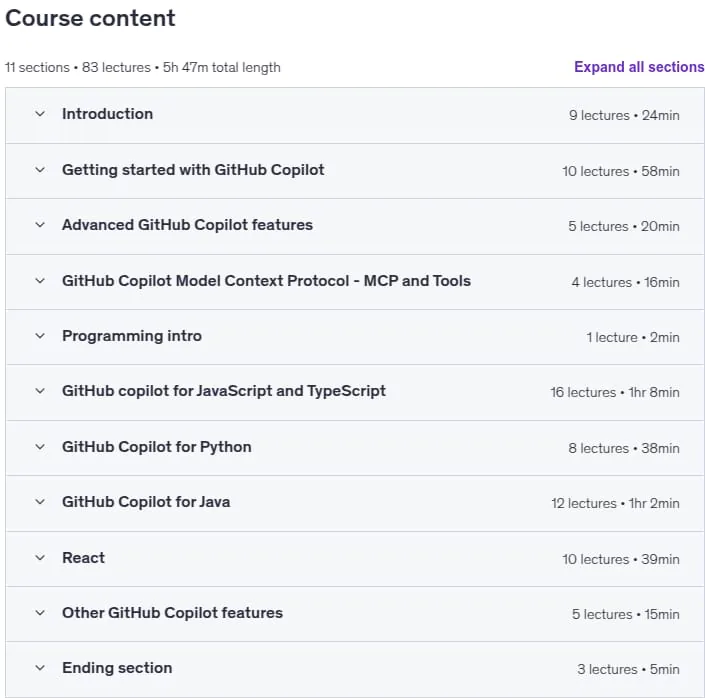
Task: Expand Getting started with GitHub Copilot chevron
Action: (40, 170)
